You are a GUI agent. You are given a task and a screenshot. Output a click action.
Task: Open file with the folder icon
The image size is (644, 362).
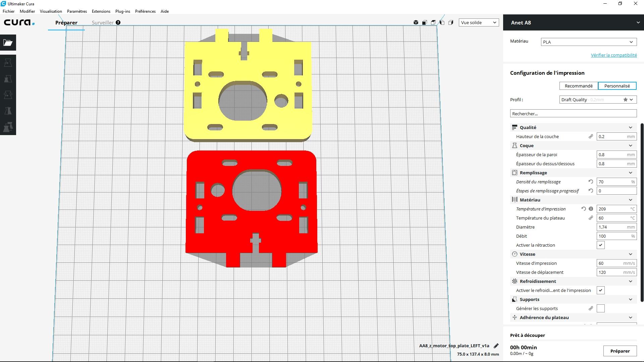coord(8,43)
